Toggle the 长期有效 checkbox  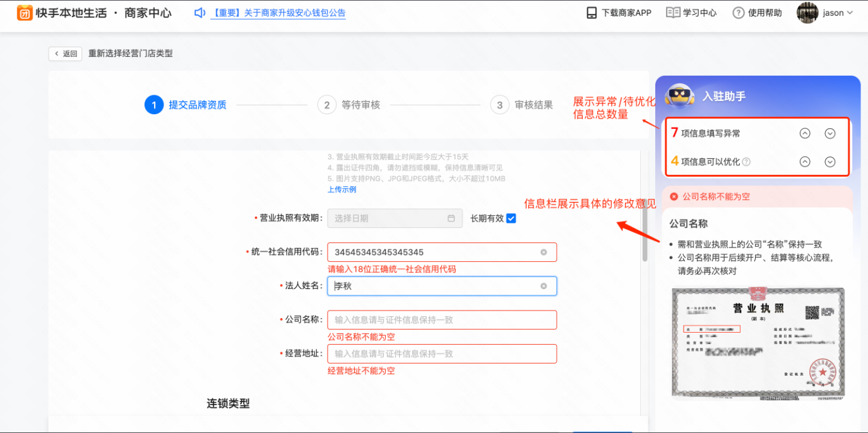(x=511, y=218)
